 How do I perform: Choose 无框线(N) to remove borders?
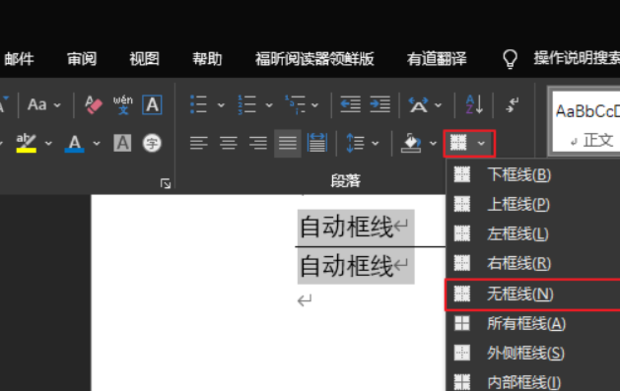532,294
